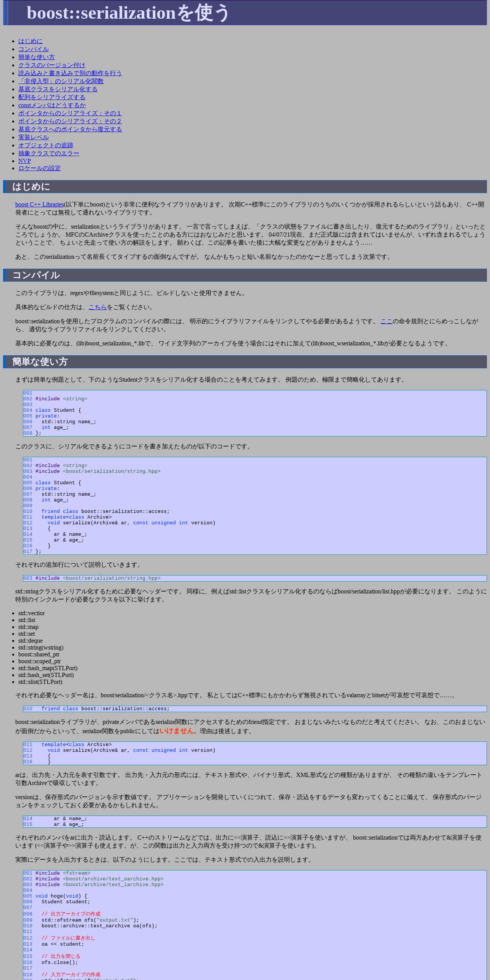Open 抽象クラスでのエラー link

pyautogui.click(x=49, y=153)
